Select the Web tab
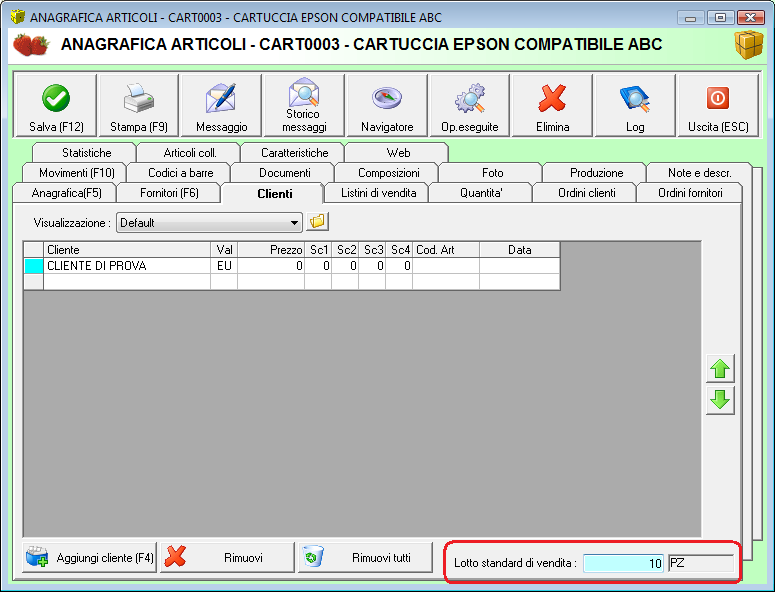 click(397, 153)
